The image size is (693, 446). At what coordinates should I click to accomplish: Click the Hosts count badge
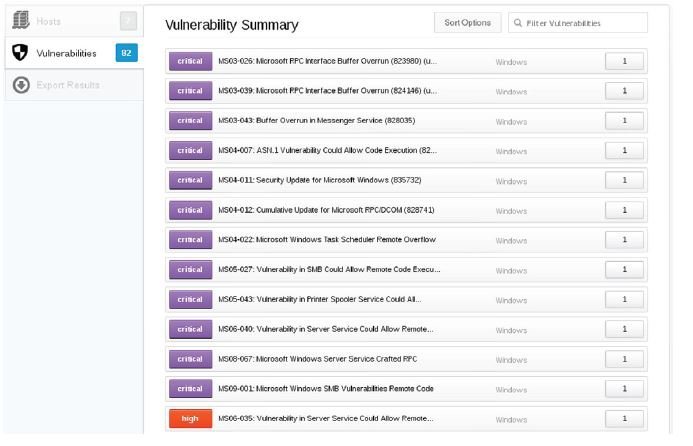click(128, 21)
